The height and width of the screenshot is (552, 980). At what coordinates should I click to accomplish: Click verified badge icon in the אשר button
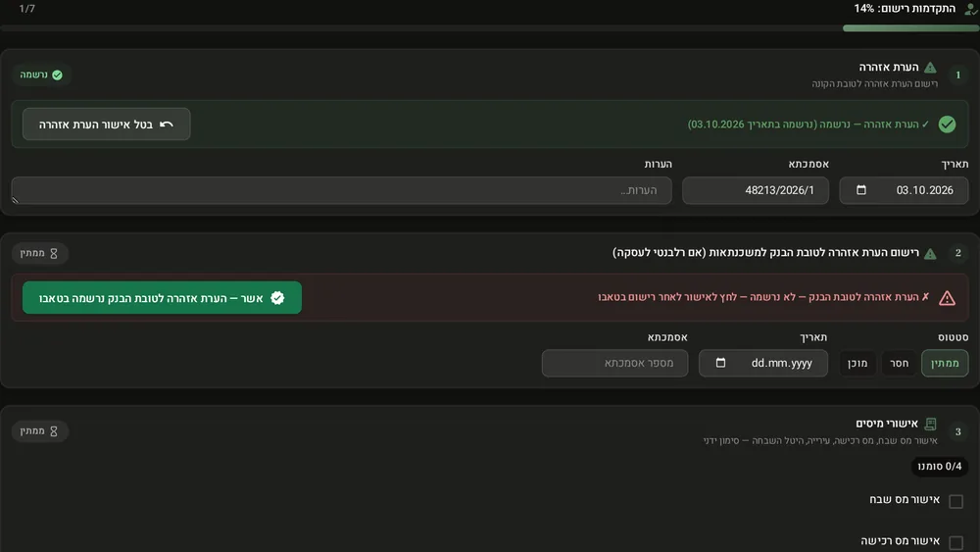pos(277,298)
